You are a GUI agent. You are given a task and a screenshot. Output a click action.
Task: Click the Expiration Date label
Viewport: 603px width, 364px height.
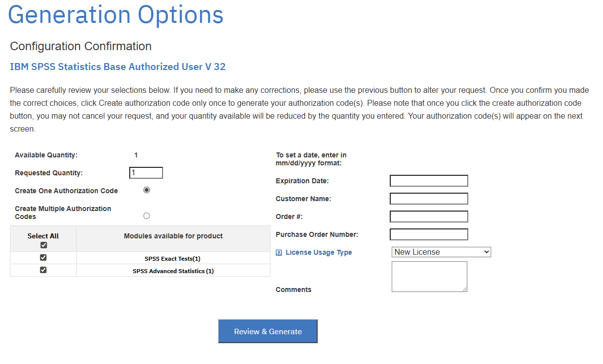point(302,181)
